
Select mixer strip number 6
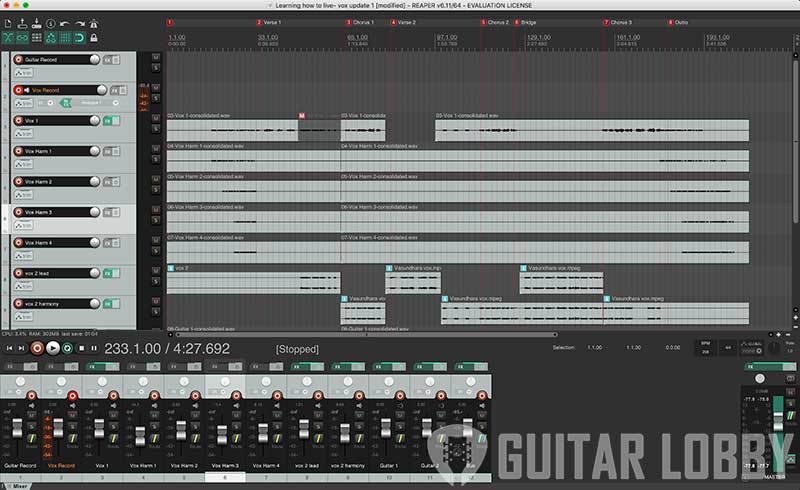(x=225, y=478)
